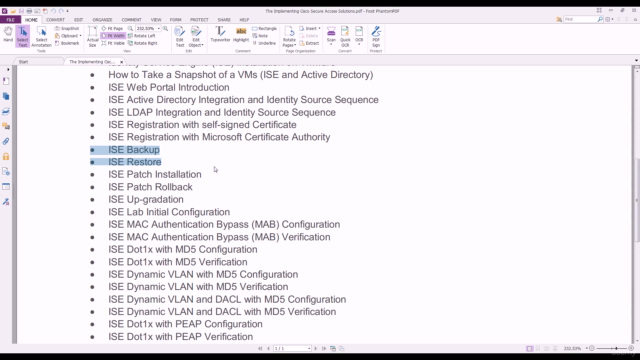
Task: Run Quick OCR
Action: (x=345, y=36)
